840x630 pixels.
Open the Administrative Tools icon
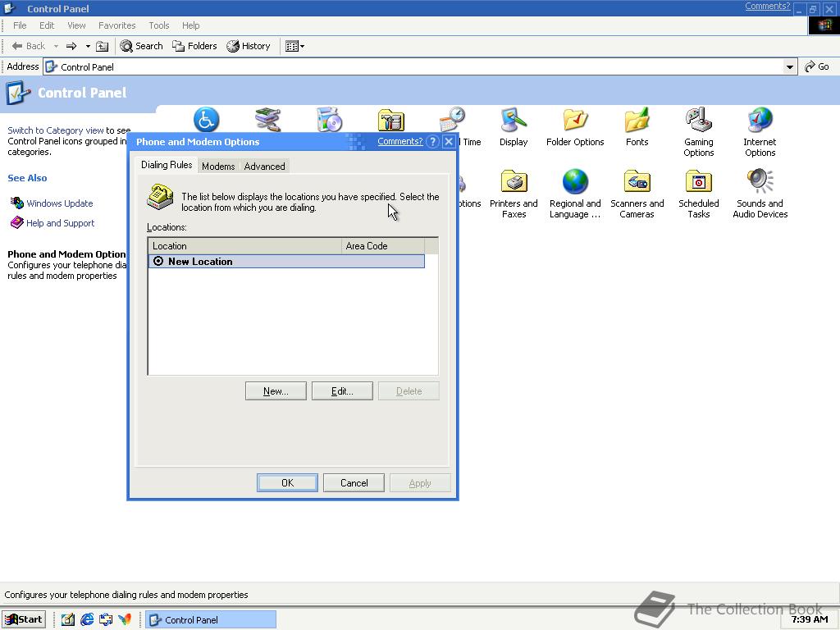coord(391,120)
